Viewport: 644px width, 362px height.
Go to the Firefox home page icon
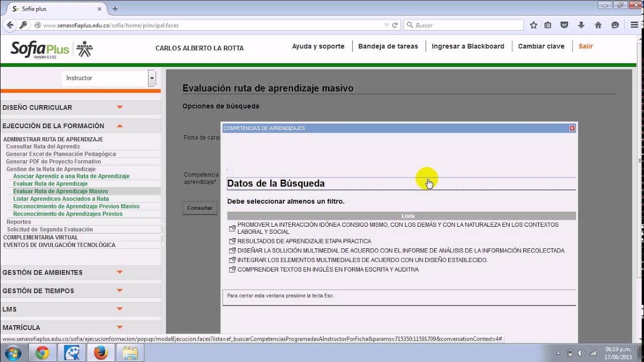point(598,25)
